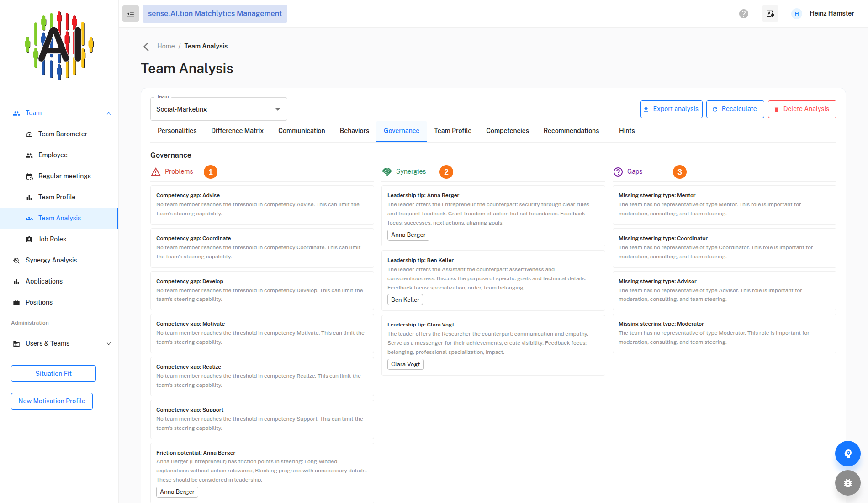
Task: Open Team Analysis in the sidebar
Action: (59, 219)
